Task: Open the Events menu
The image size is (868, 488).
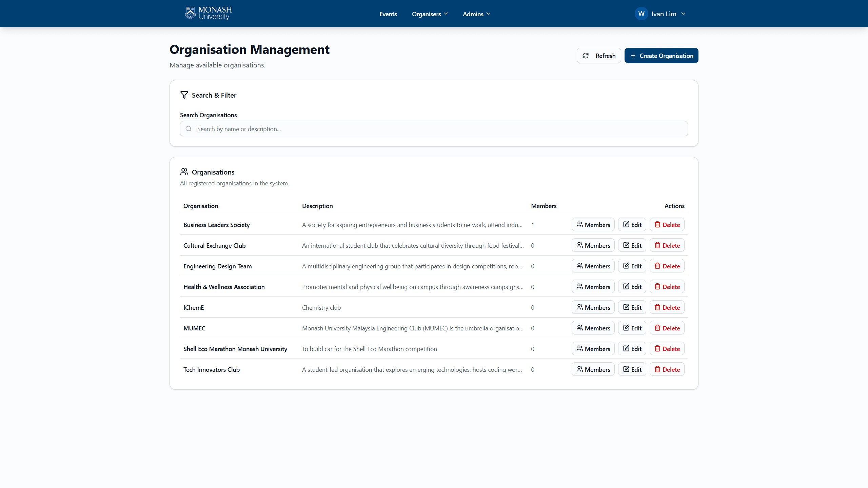Action: (x=388, y=14)
